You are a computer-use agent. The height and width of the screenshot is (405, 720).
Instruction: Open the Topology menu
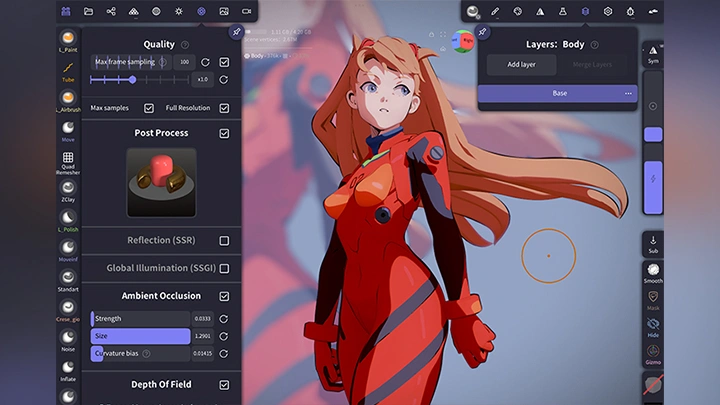tap(134, 11)
